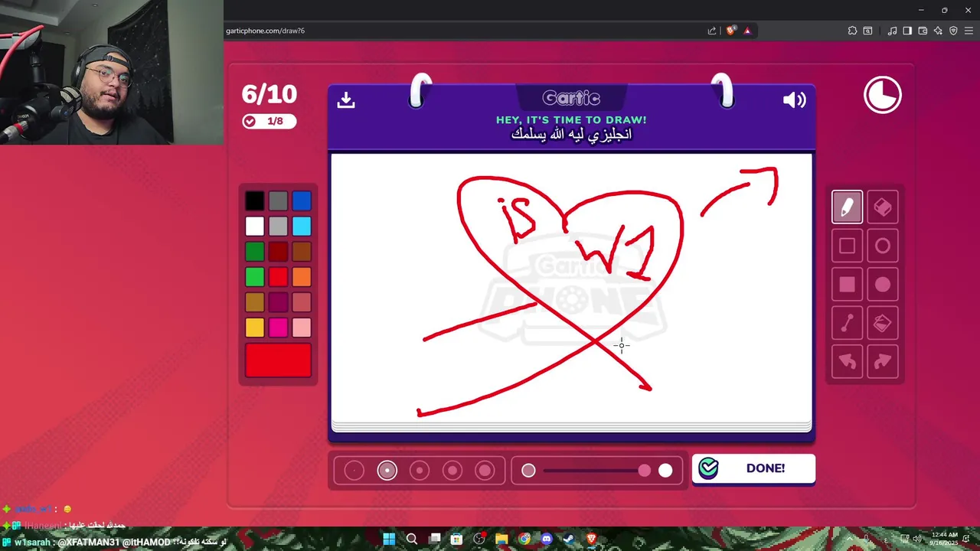
Task: Pick the yellow color swatch
Action: point(255,328)
